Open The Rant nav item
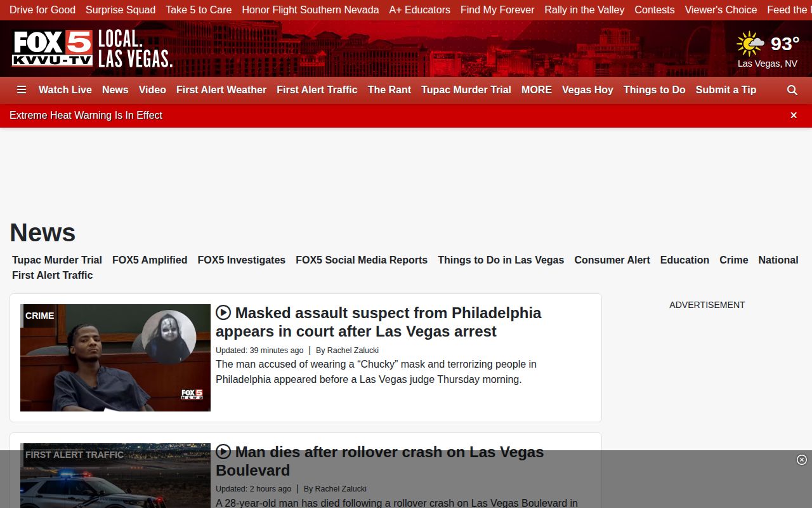812x508 pixels. coord(390,90)
